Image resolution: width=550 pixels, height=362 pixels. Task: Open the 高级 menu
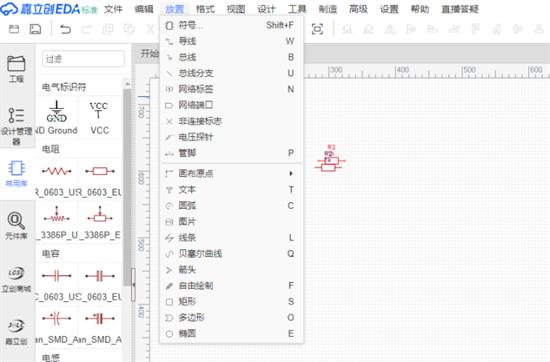[358, 9]
